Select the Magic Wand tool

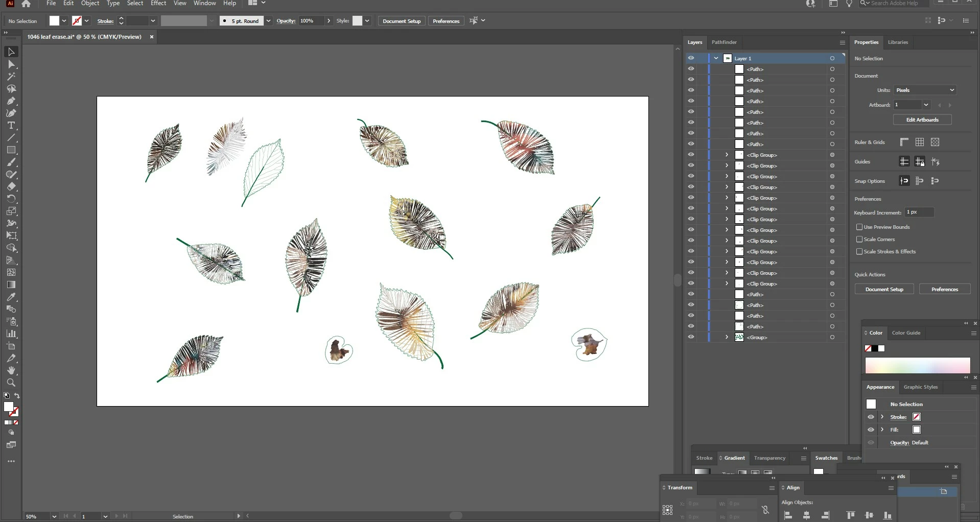[x=11, y=77]
